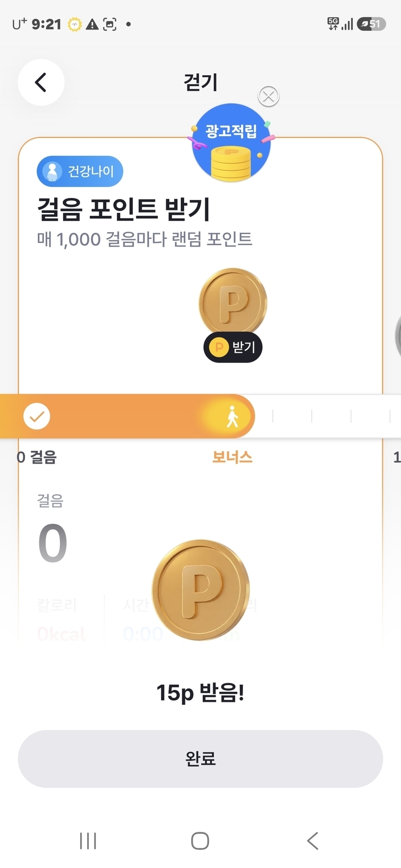Tap the 15p 받음! message

[x=200, y=693]
